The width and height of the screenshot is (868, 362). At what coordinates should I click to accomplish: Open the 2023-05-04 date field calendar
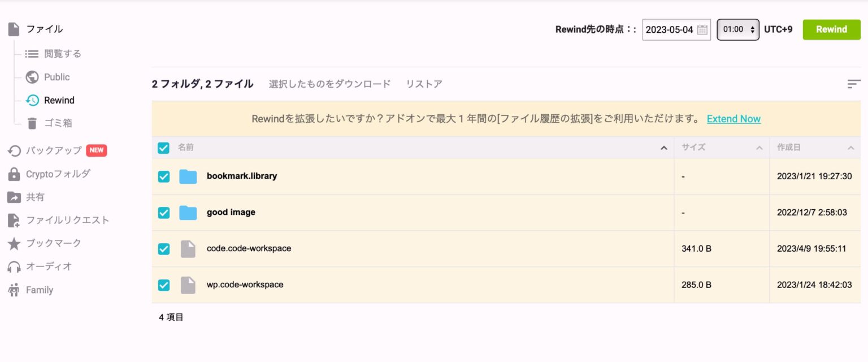(702, 29)
